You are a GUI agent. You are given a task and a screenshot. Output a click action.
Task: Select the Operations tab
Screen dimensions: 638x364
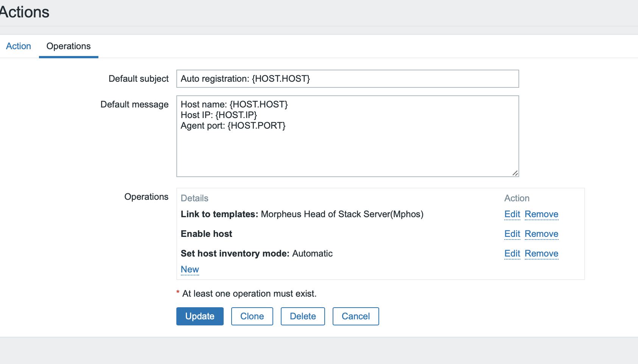tap(68, 46)
